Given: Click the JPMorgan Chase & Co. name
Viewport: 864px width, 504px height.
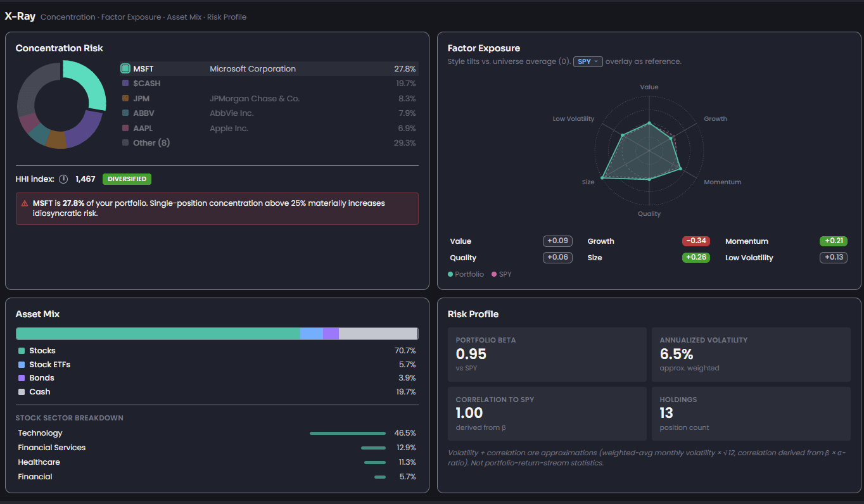Looking at the screenshot, I should click(x=255, y=98).
